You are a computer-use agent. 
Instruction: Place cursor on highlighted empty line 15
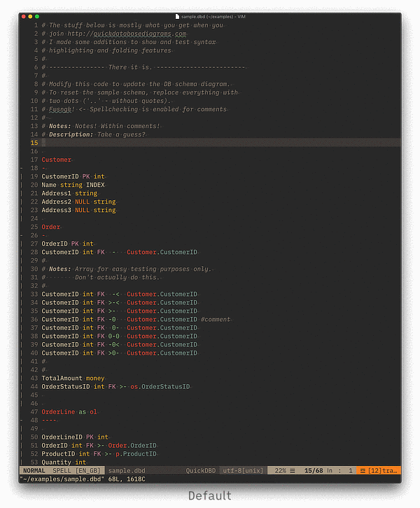tap(222, 143)
